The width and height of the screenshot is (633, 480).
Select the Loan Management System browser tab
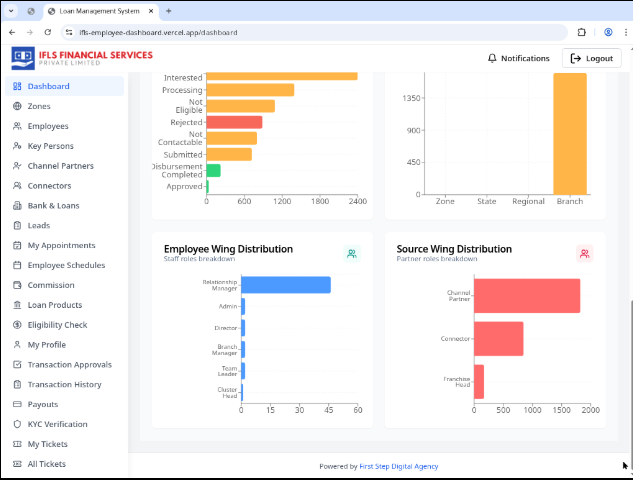[99, 10]
